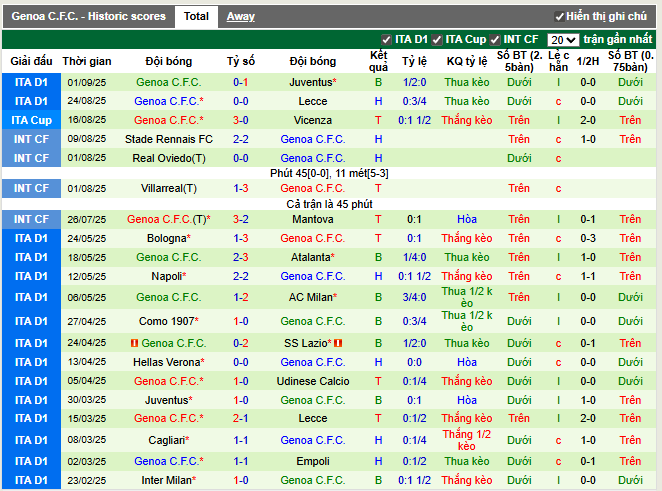Click the 2-3 score against Atalanta
The height and width of the screenshot is (491, 662).
[x=241, y=258]
